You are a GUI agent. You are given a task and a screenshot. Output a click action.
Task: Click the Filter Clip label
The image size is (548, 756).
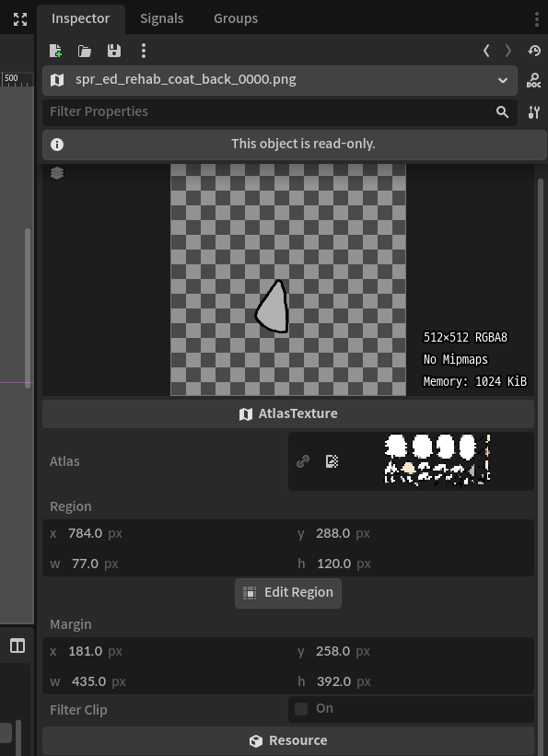78,710
